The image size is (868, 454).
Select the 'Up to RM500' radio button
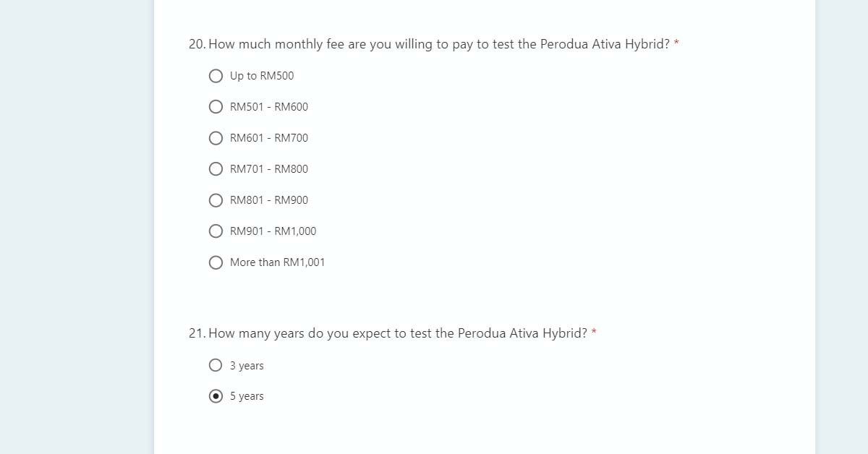[x=216, y=76]
